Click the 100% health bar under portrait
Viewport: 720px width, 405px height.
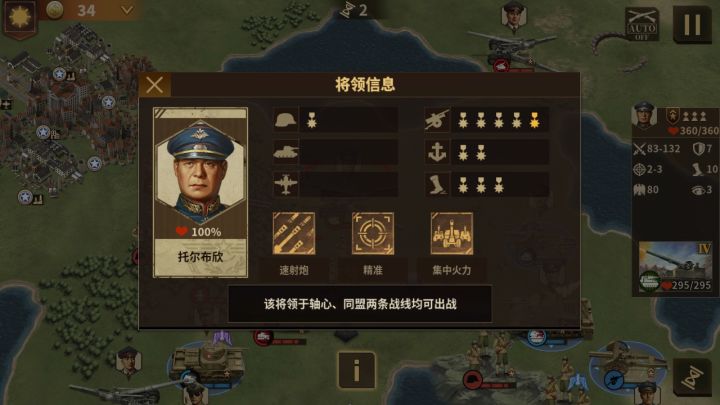[x=200, y=232]
